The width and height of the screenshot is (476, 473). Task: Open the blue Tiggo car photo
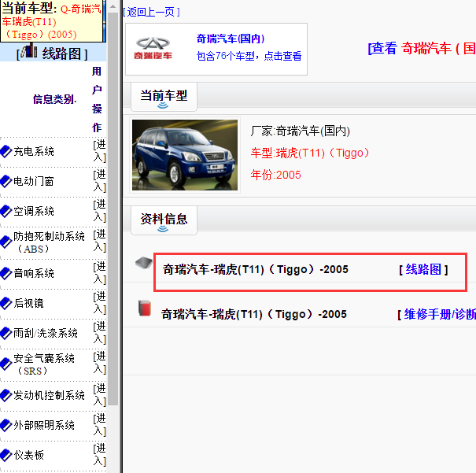point(185,155)
